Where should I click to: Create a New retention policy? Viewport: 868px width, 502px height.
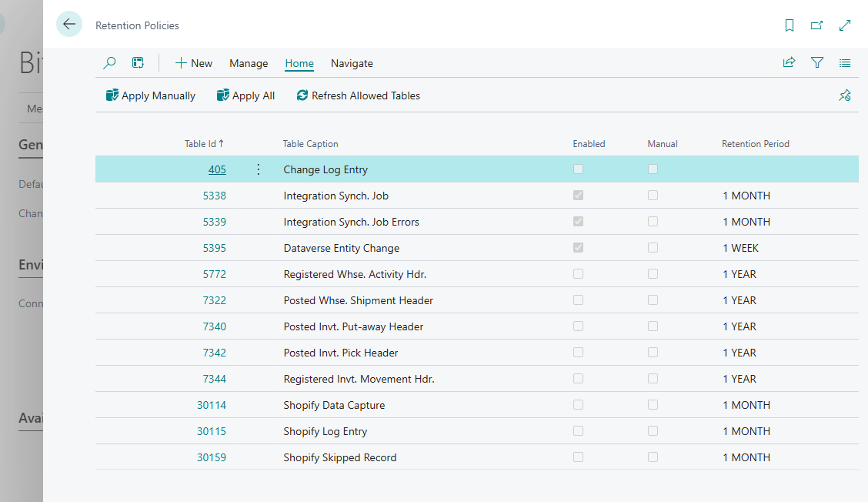194,63
